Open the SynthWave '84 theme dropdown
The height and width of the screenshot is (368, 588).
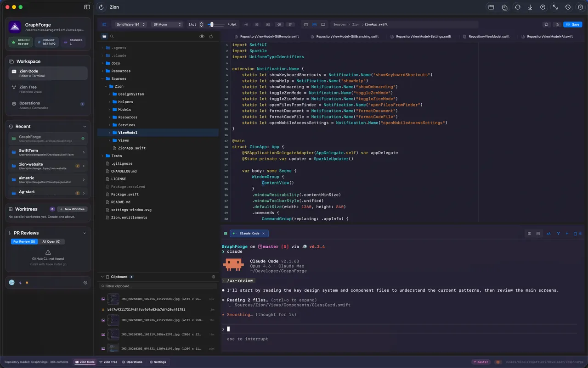click(131, 24)
